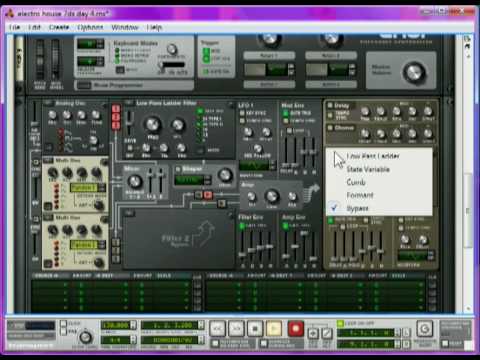This screenshot has width=480, height=360.
Task: Open the File menu
Action: pyautogui.click(x=15, y=27)
